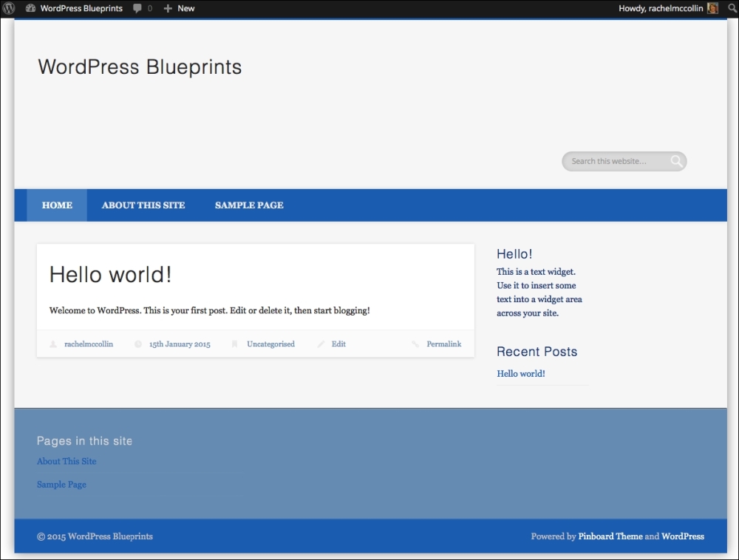Visit the Pinboard Theme link
The width and height of the screenshot is (739, 560).
pyautogui.click(x=610, y=536)
